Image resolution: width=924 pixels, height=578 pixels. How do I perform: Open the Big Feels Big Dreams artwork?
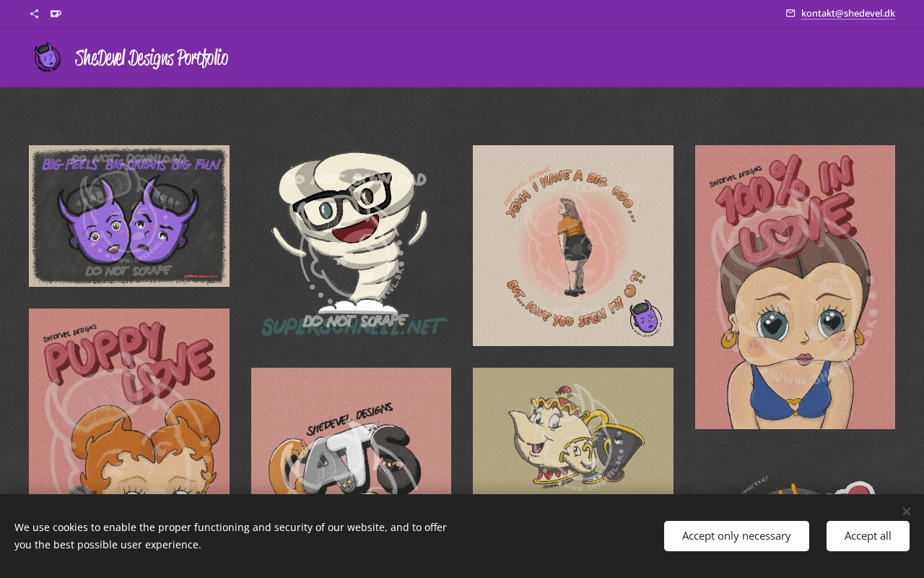(x=129, y=216)
